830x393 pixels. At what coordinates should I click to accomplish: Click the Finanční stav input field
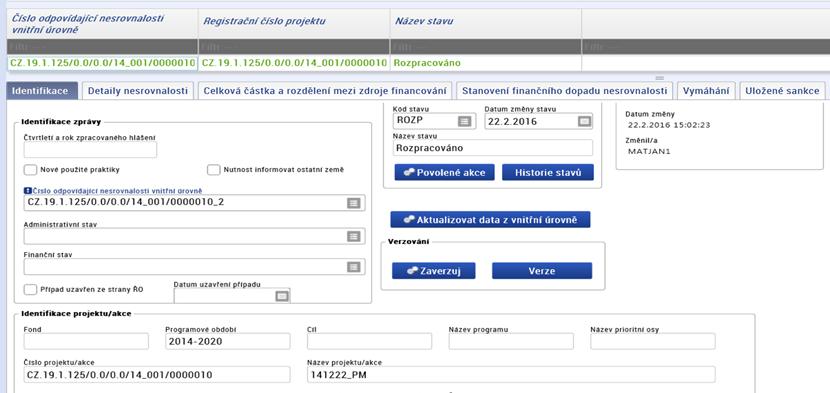194,267
